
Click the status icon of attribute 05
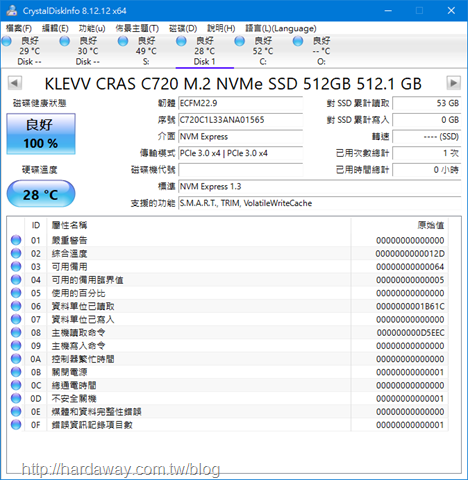tap(16, 293)
